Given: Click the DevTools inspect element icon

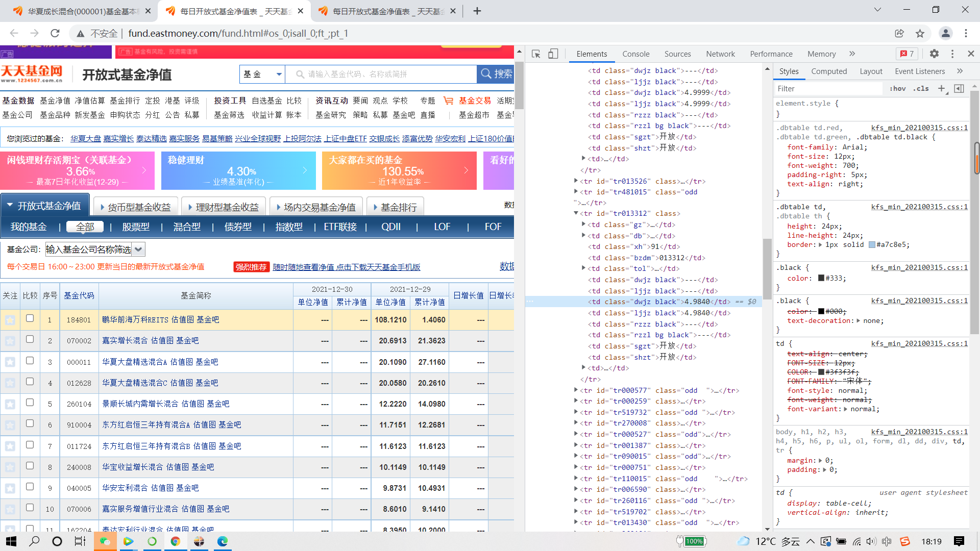Looking at the screenshot, I should coord(536,54).
